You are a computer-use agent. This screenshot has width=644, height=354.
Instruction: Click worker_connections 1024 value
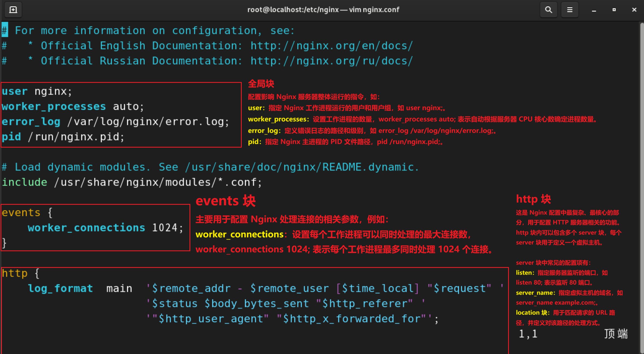click(x=165, y=228)
